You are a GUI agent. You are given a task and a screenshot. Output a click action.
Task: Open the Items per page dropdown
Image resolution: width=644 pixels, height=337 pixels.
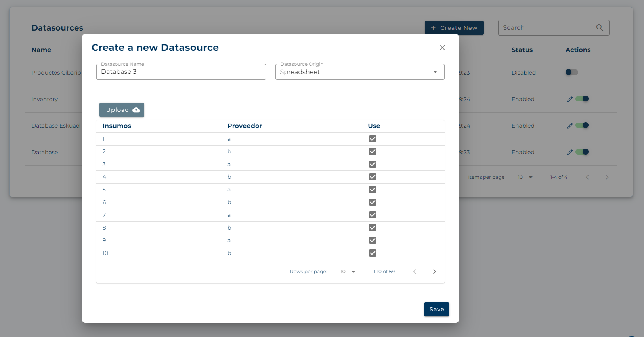point(526,177)
